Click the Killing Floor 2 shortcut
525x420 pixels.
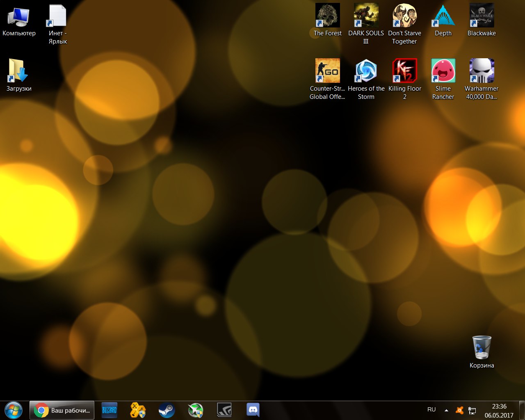click(404, 71)
